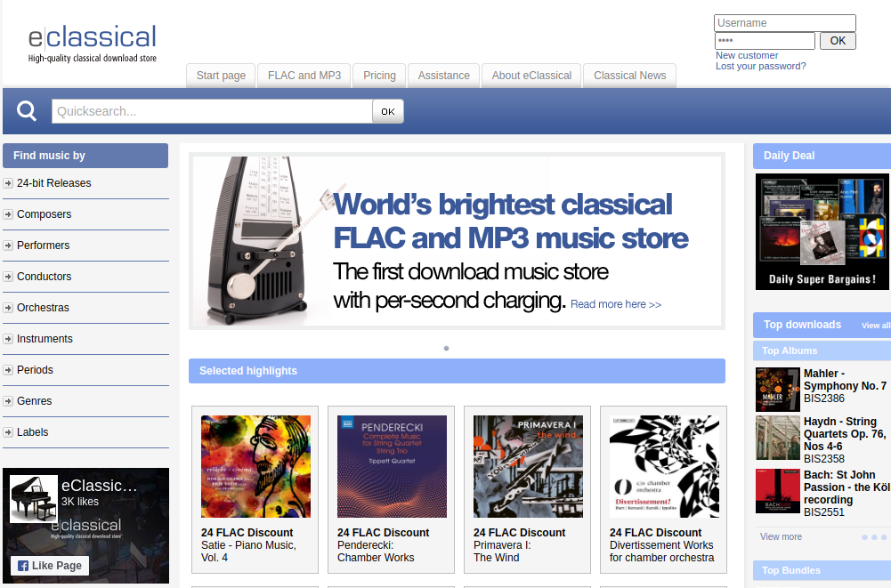Click the Top Bundles header
The image size is (891, 588).
coord(822,570)
